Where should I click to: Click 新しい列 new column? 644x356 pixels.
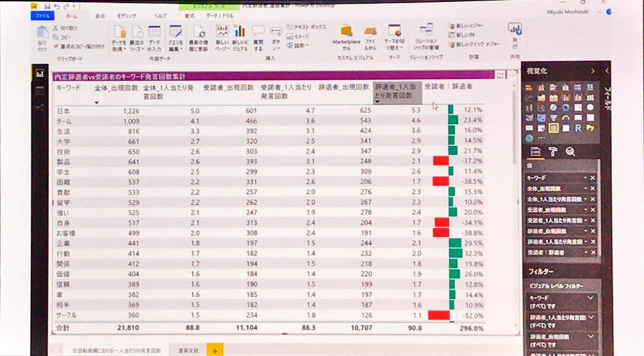(x=461, y=35)
